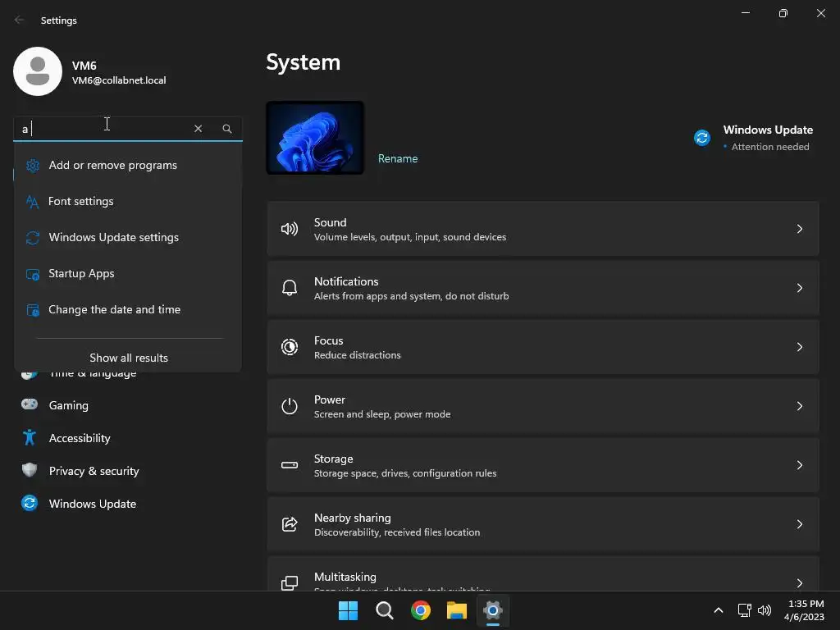Image resolution: width=840 pixels, height=630 pixels.
Task: Click the user profile avatar
Action: [38, 71]
